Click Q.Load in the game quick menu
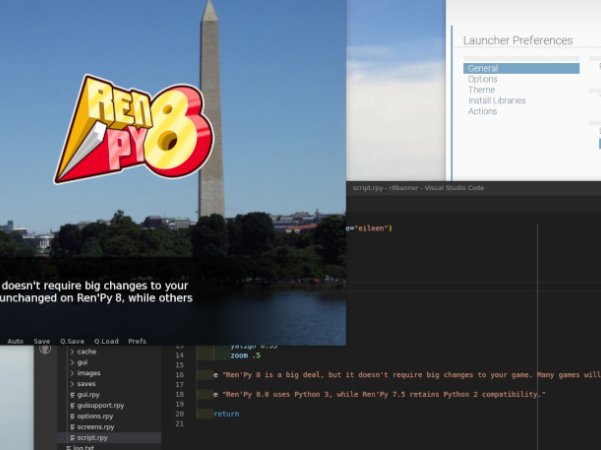Image resolution: width=601 pixels, height=450 pixels. click(106, 341)
